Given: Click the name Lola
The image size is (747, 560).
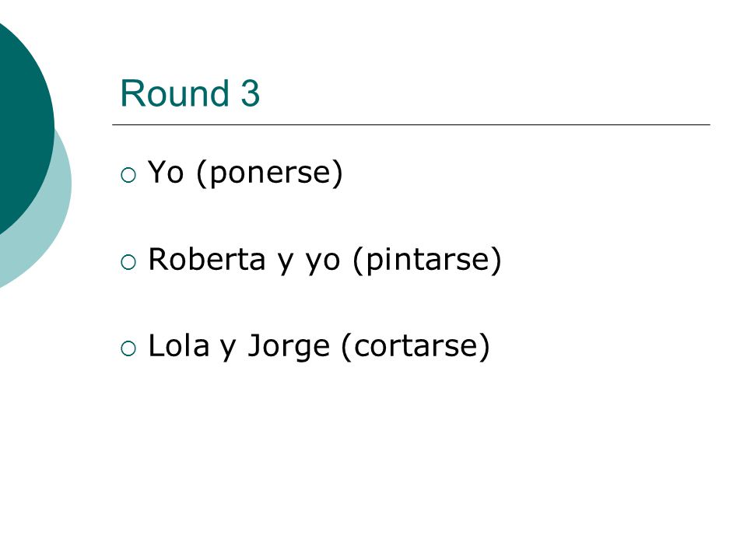Looking at the screenshot, I should [x=179, y=345].
